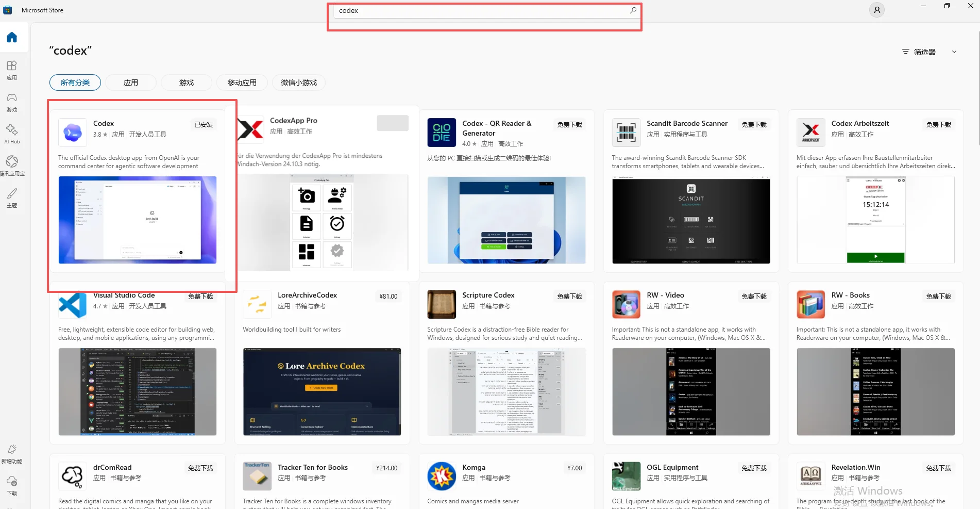Viewport: 980px width, 509px height.
Task: Open Codex Arbeitszeit screenshot thumbnail
Action: (875, 220)
